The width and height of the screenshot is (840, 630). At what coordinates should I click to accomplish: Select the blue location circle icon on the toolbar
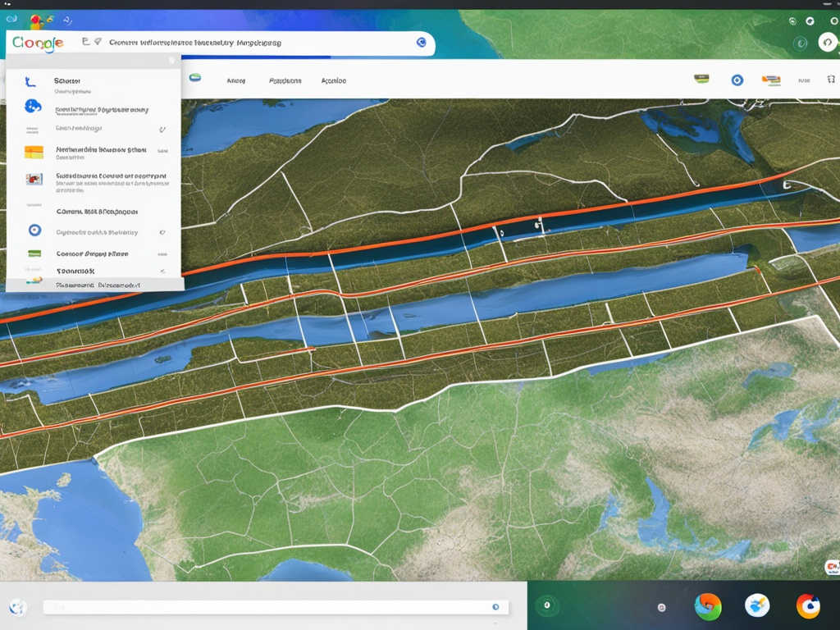point(736,80)
